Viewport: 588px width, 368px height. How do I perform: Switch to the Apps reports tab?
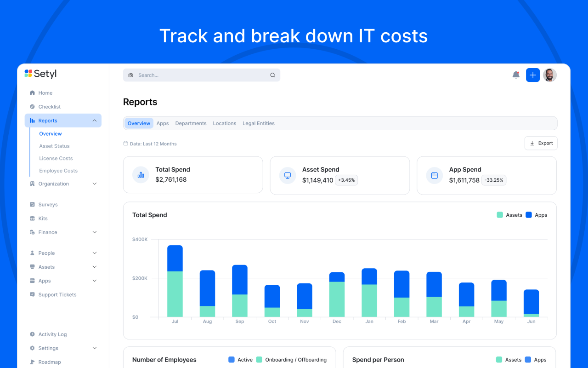163,123
